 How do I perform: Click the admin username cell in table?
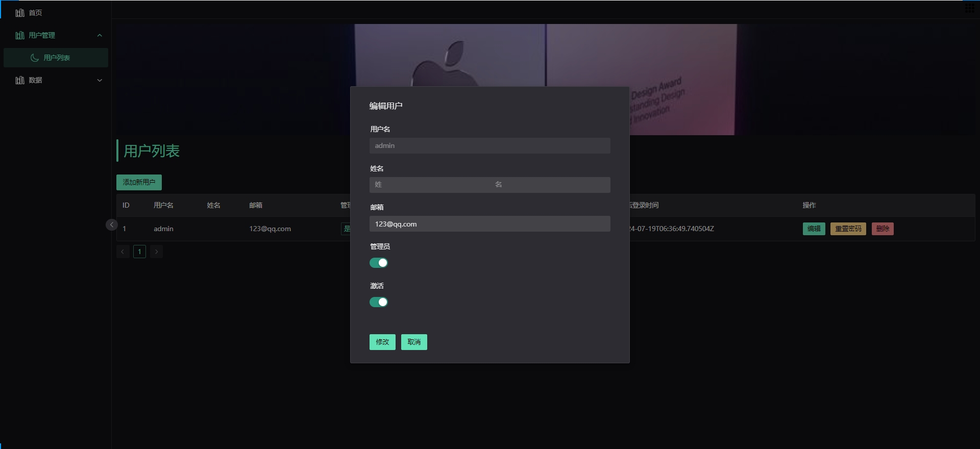tap(163, 229)
